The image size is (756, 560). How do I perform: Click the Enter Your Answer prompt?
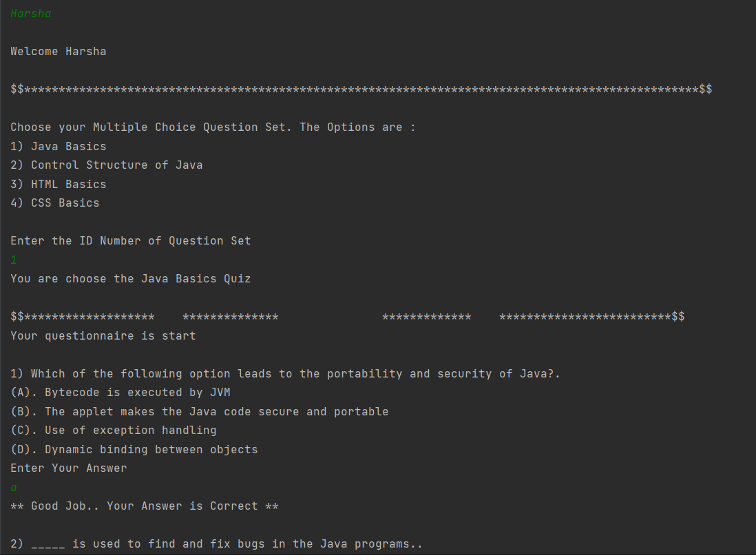tap(69, 468)
